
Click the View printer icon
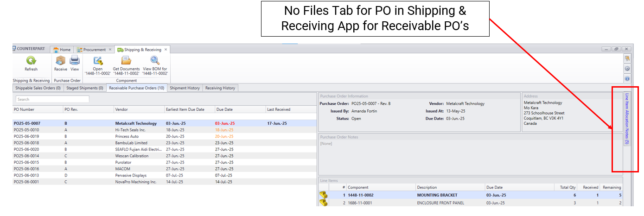coord(75,61)
